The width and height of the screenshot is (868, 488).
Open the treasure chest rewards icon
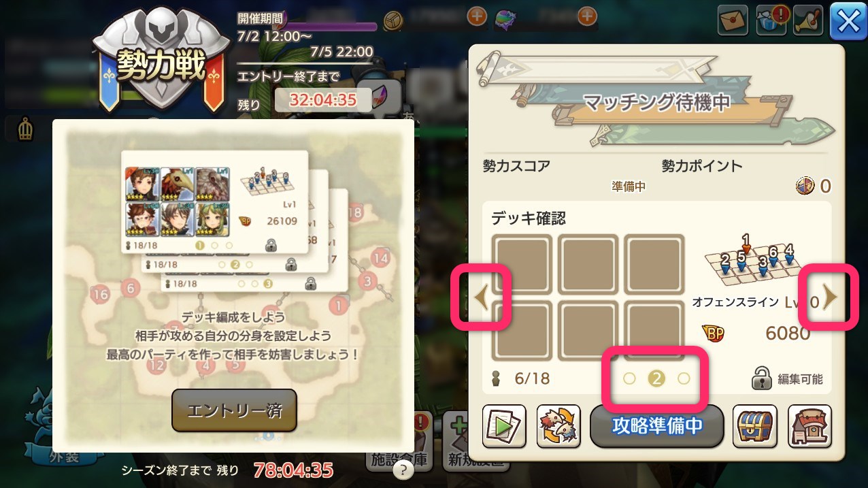(x=754, y=426)
